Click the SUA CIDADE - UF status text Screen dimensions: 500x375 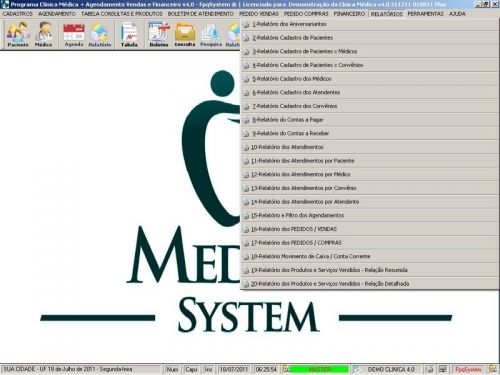pyautogui.click(x=68, y=369)
